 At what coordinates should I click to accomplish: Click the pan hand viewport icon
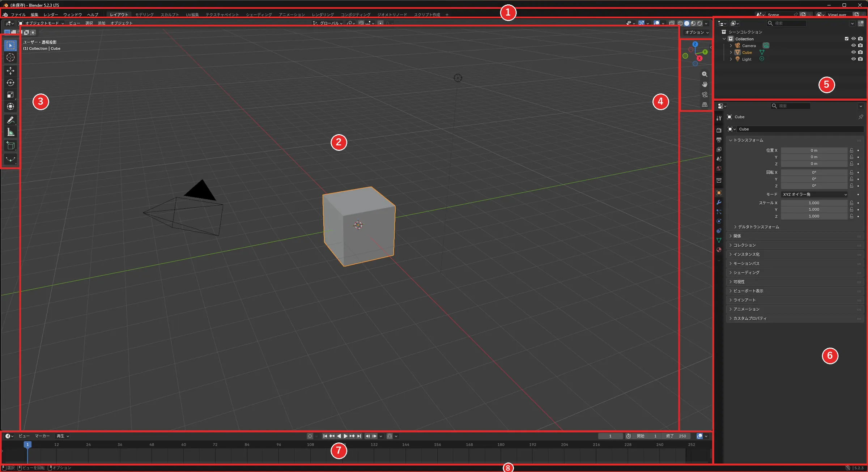(705, 84)
